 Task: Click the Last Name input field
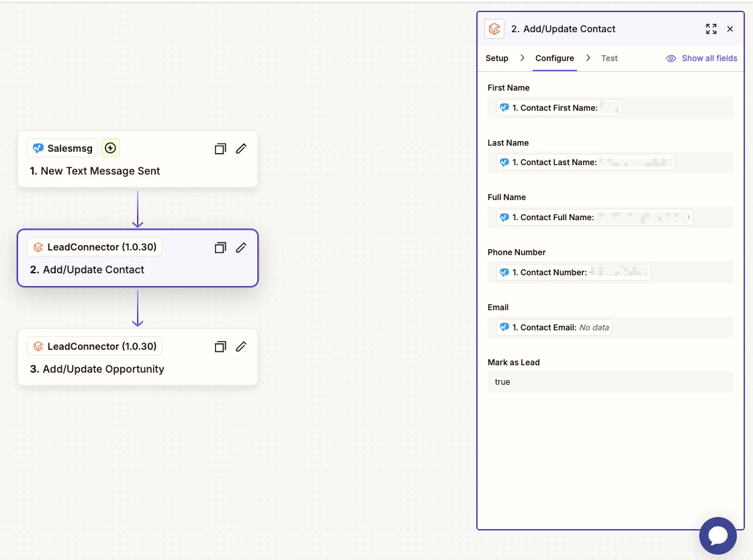(611, 162)
